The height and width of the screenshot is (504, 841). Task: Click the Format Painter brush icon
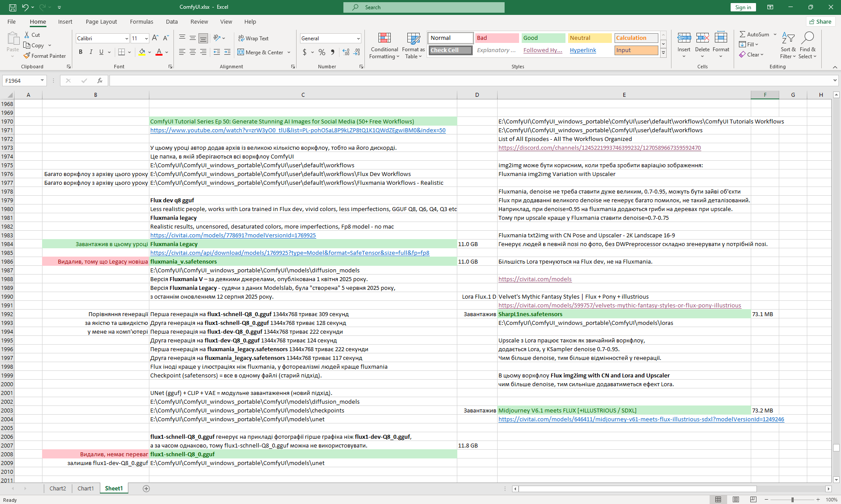(27, 56)
